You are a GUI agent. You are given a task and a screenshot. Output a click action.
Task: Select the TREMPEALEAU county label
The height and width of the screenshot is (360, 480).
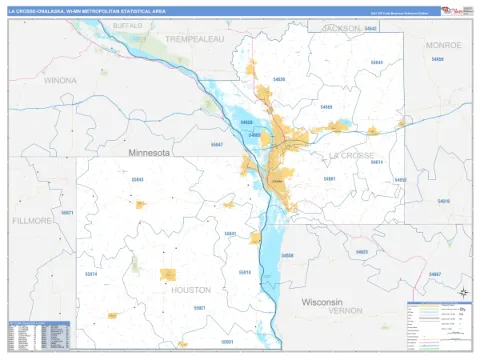pos(195,39)
